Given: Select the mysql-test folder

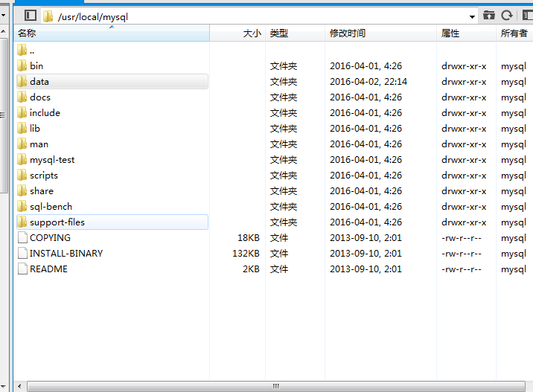Looking at the screenshot, I should 51,160.
